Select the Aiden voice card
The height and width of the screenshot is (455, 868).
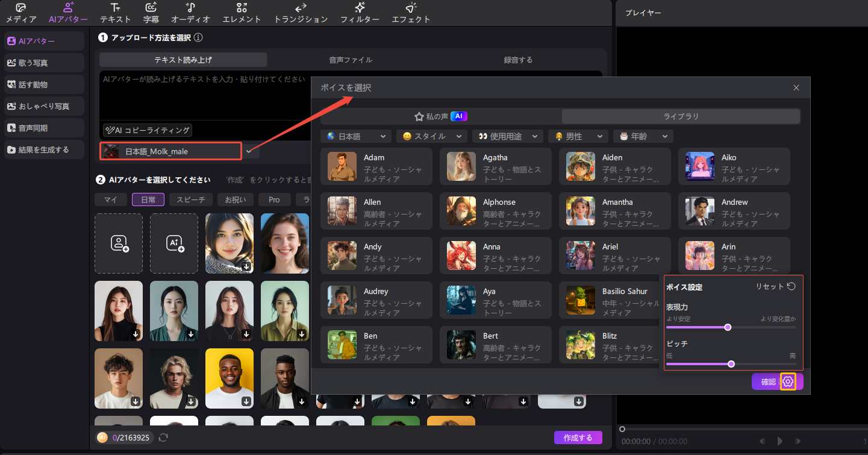pyautogui.click(x=615, y=166)
